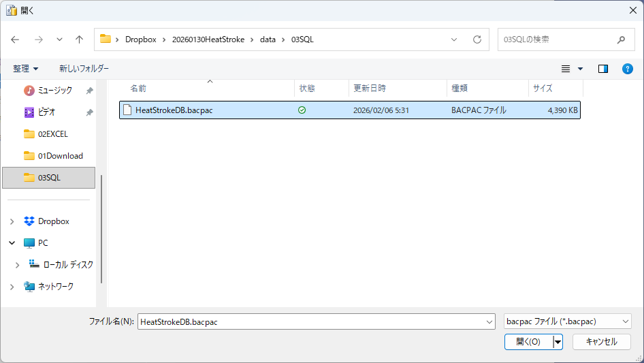Select the HeatStrokeDB.bacpac file icon
Image resolution: width=644 pixels, height=363 pixels.
click(127, 110)
